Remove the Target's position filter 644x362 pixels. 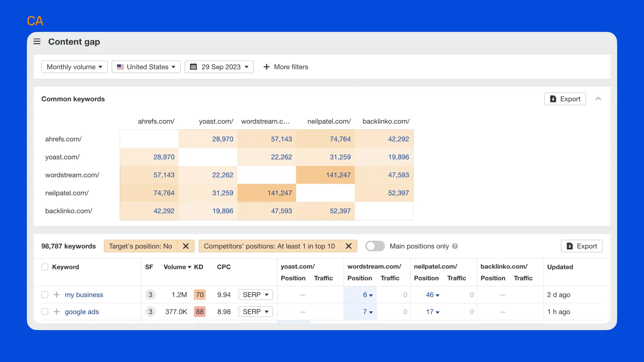pos(186,246)
